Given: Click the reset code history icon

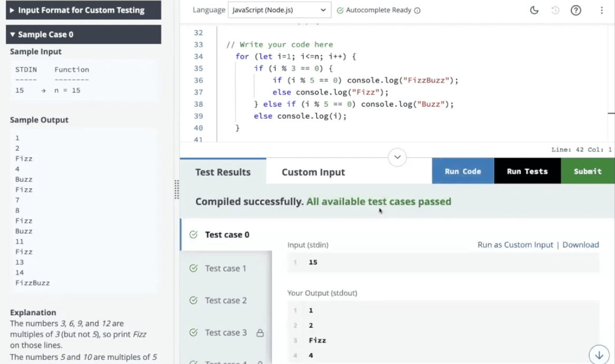Looking at the screenshot, I should pos(555,10).
